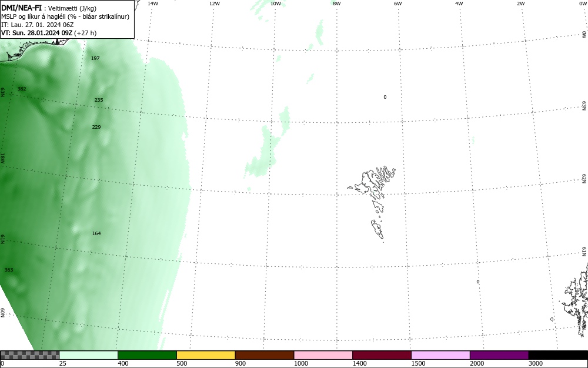Click the dark green 400–500 legend swatch
Screen dimensions: 588x368
(x=147, y=355)
